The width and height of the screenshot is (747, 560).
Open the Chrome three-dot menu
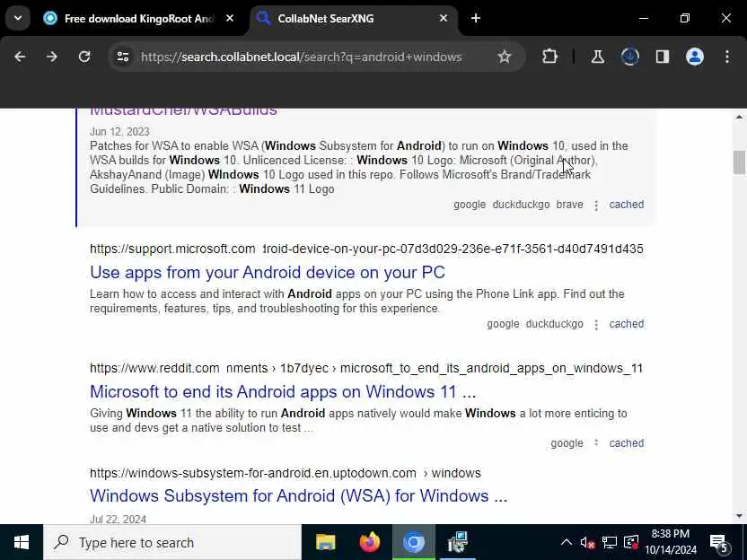[x=727, y=57]
